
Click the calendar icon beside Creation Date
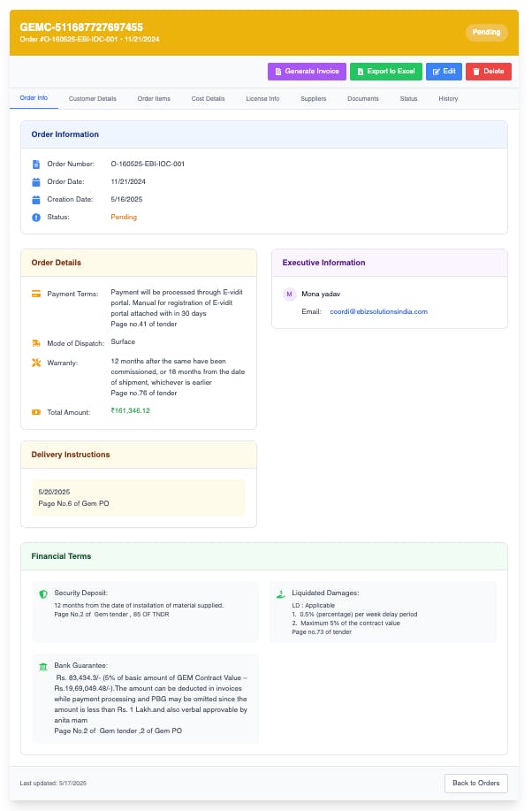pyautogui.click(x=36, y=199)
